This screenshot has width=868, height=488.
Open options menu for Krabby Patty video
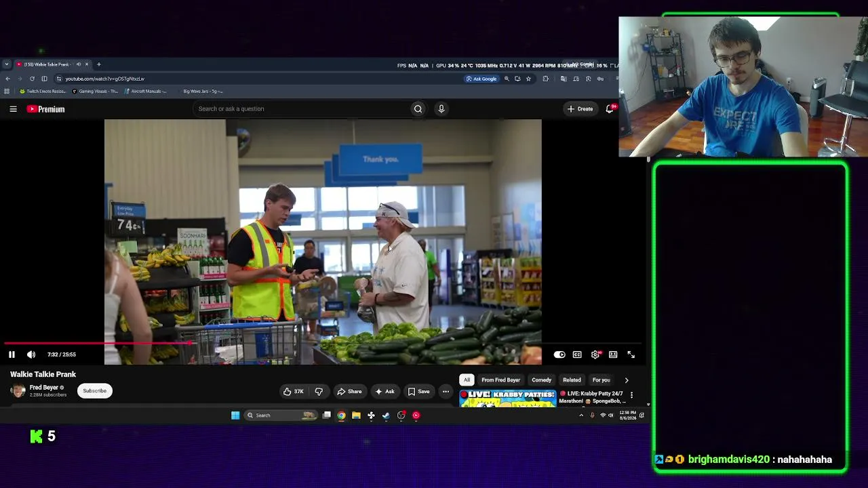631,394
